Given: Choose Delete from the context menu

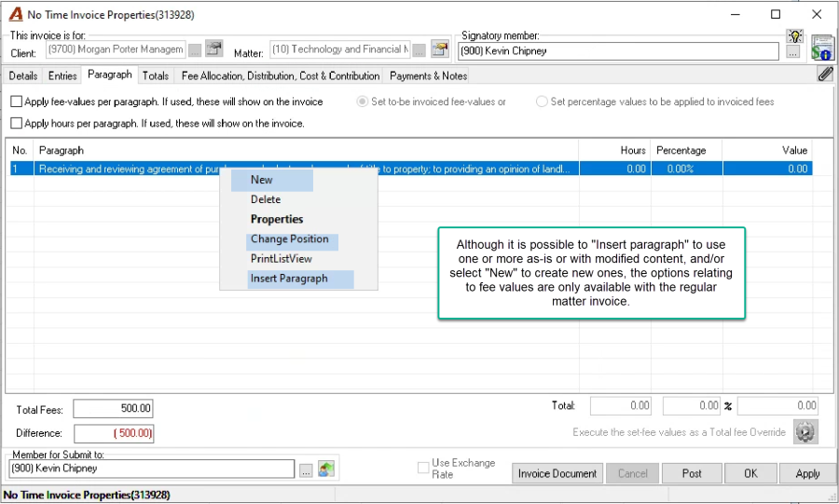Looking at the screenshot, I should point(266,199).
